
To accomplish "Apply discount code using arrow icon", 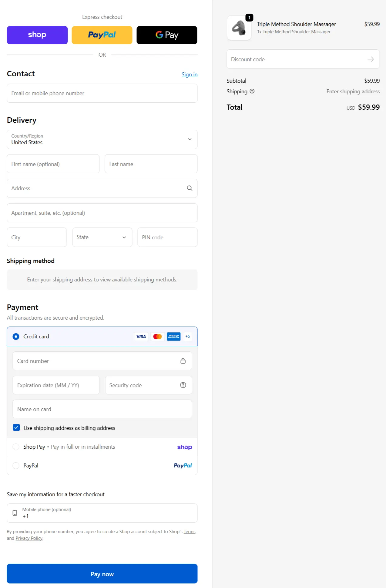I will pos(371,59).
